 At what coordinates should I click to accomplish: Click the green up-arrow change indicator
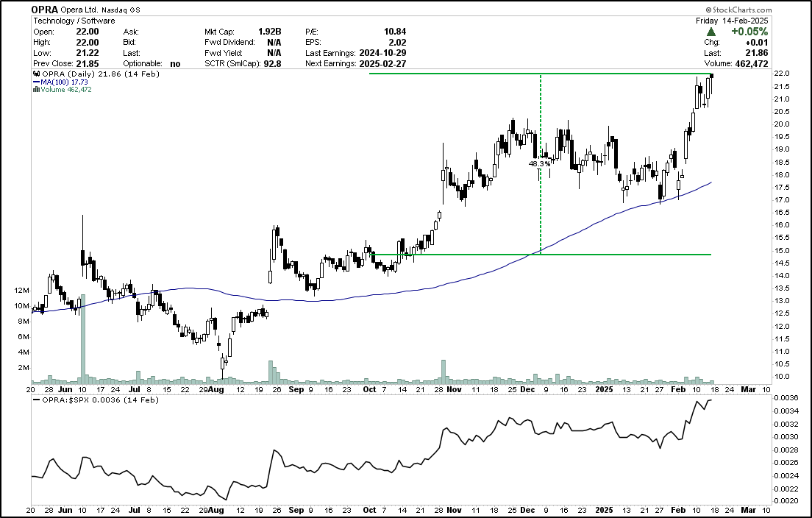tap(711, 32)
